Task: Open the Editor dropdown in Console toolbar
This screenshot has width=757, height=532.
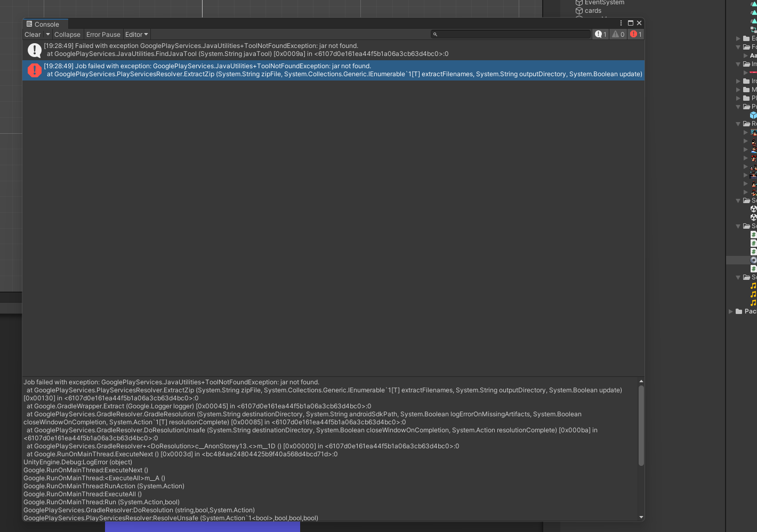Action: click(137, 35)
